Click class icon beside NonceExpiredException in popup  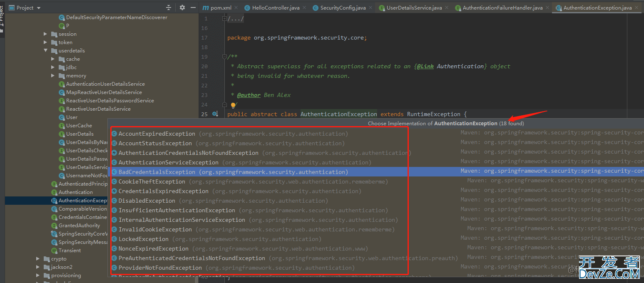(x=114, y=249)
